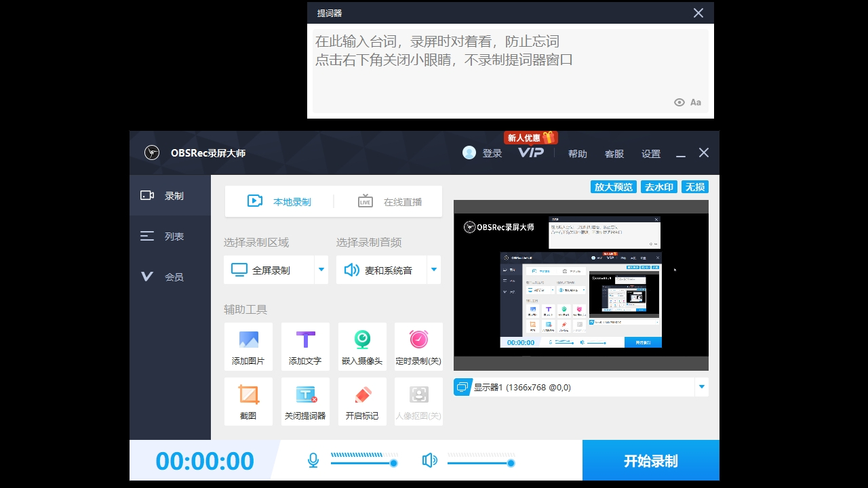Image resolution: width=868 pixels, height=488 pixels.
Task: Enable 开启标记 annotation tool
Action: coord(361,401)
